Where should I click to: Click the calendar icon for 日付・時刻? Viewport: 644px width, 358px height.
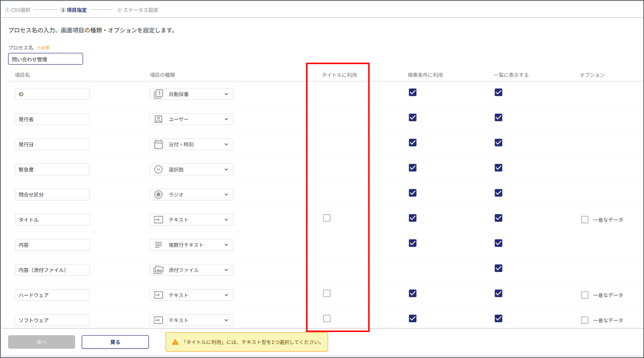click(158, 144)
